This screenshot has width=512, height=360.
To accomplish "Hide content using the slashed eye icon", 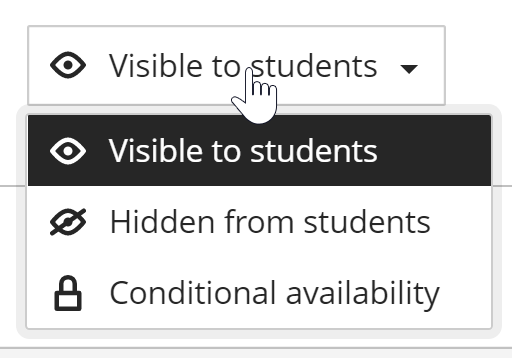I will [x=68, y=222].
